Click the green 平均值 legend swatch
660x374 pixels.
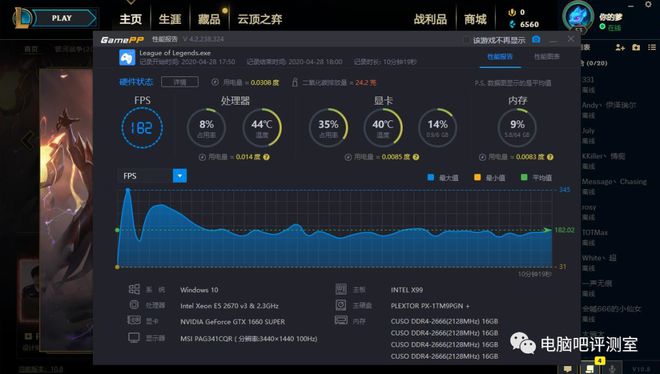click(524, 177)
